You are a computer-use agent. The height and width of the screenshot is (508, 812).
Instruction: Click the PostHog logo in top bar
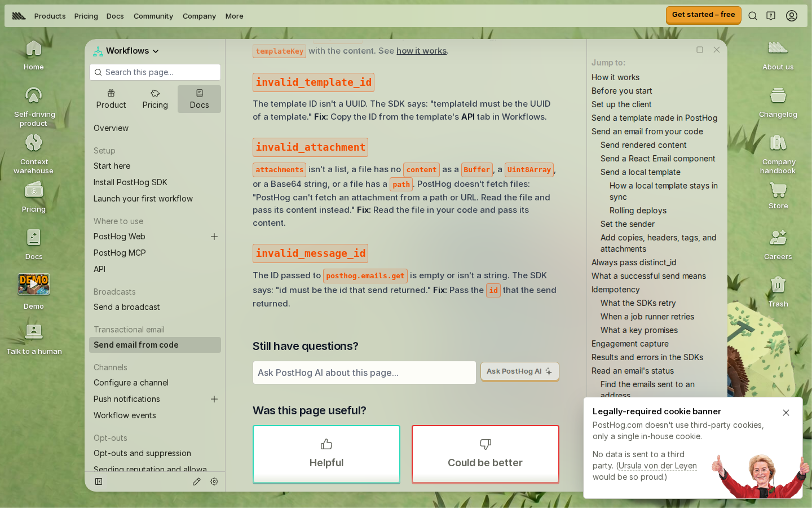19,16
